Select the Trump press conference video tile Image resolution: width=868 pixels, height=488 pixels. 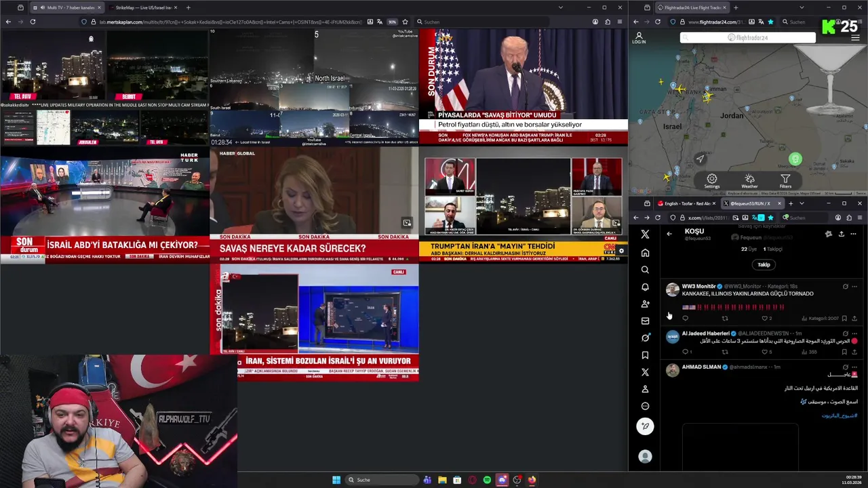click(523, 87)
